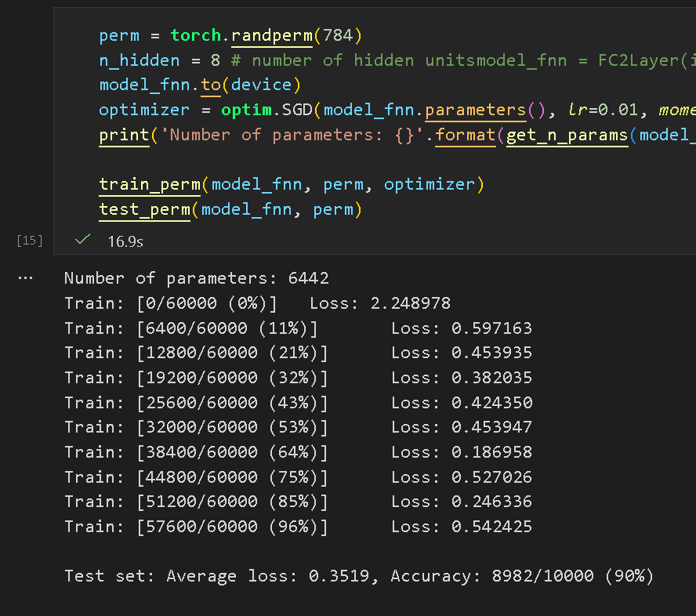Click the cell execution count [15]
The width and height of the screenshot is (696, 616).
click(29, 241)
